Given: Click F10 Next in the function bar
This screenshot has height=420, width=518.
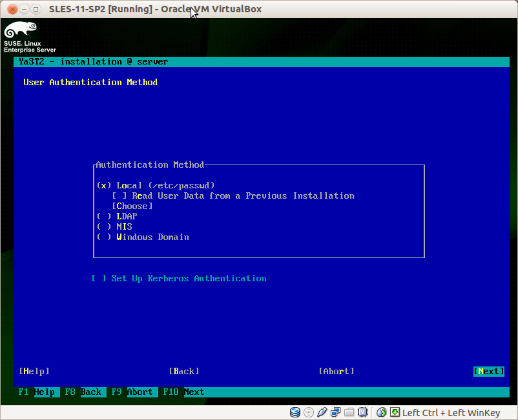Looking at the screenshot, I should pyautogui.click(x=183, y=392).
